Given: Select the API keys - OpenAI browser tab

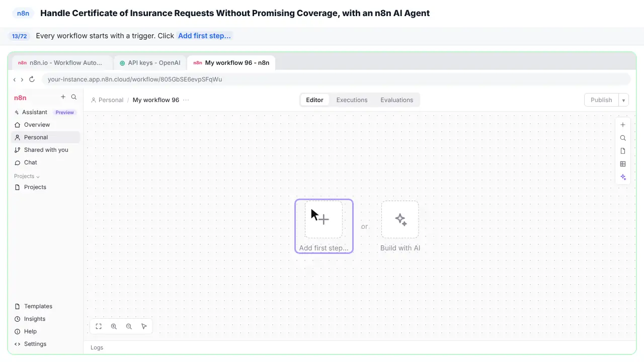Looking at the screenshot, I should [x=150, y=63].
